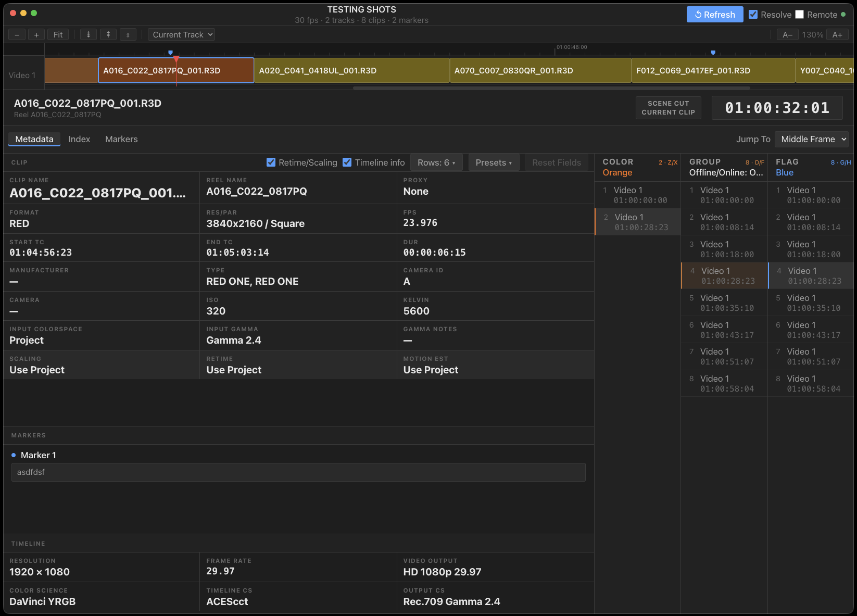The image size is (857, 616).
Task: Click the Reel Name value A016_C022_0817PQ
Action: [x=256, y=192]
